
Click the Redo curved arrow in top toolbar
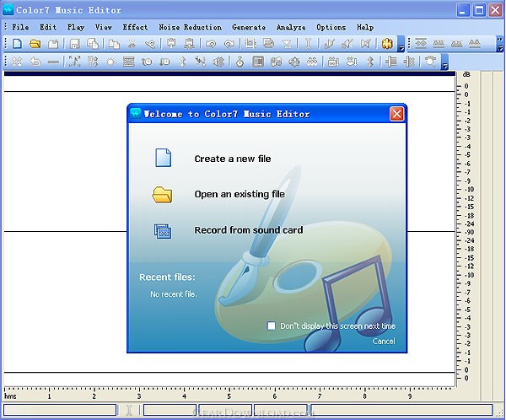coord(229,44)
